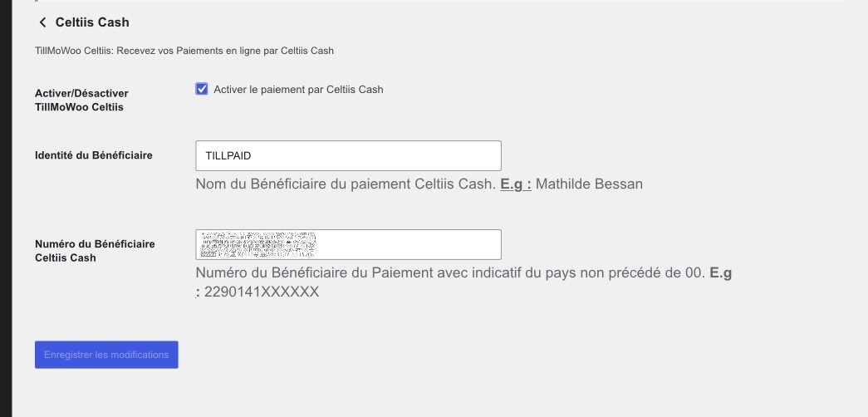Focus the Identité du Bénéficiaire field containing TILLPAID
Viewport: 868px width, 417px height.
(348, 155)
